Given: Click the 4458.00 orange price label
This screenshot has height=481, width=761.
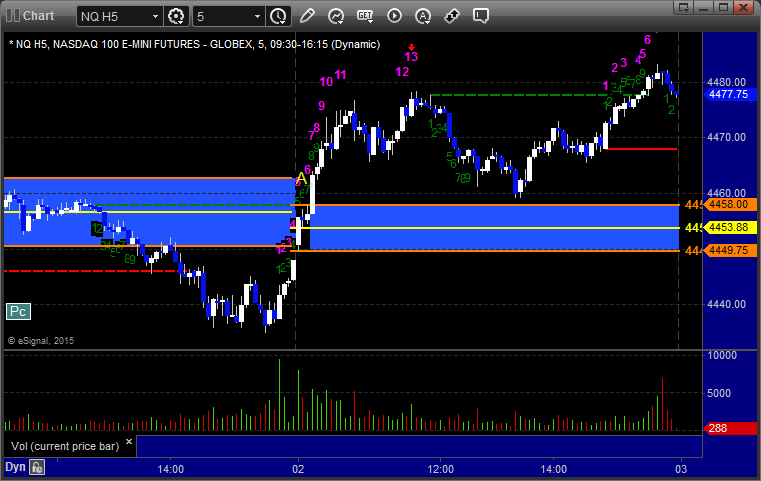Looking at the screenshot, I should pyautogui.click(x=730, y=204).
